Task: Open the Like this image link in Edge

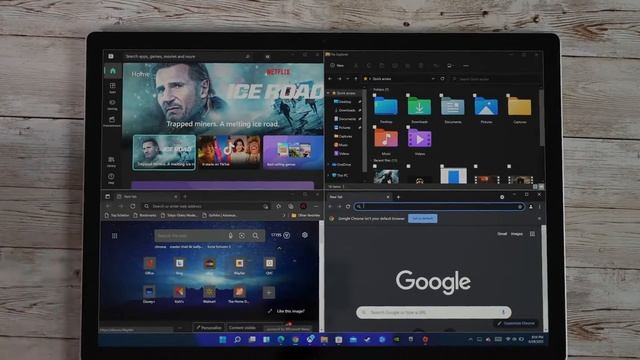Action: click(x=287, y=311)
